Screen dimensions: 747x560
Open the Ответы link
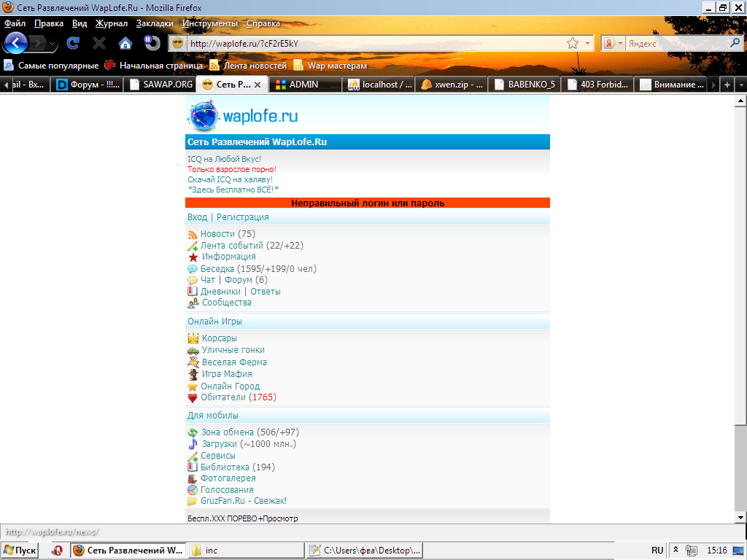coord(266,292)
